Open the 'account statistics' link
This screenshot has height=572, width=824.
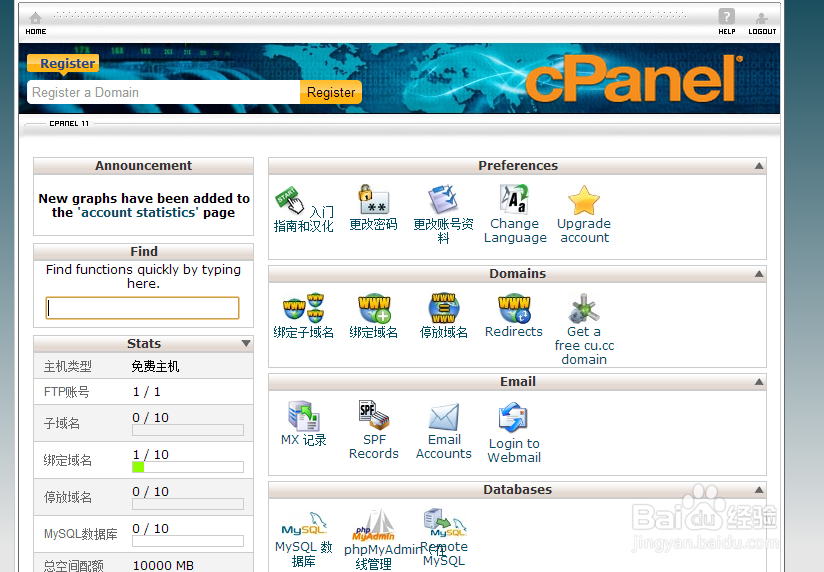click(139, 212)
